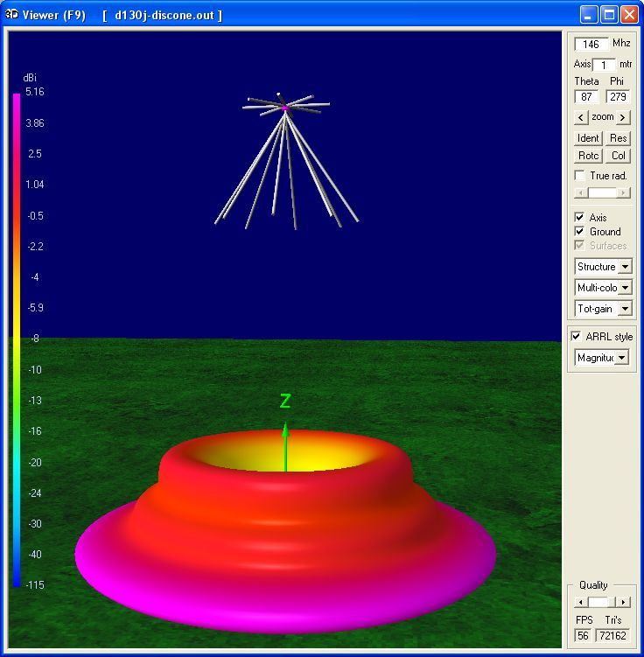Toggle the ARRL style checkbox
The height and width of the screenshot is (657, 644).
(x=577, y=337)
